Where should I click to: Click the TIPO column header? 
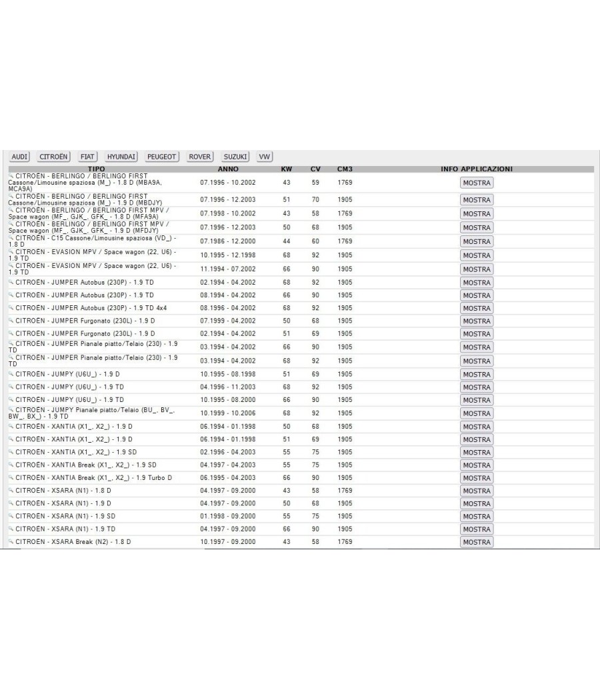point(97,169)
